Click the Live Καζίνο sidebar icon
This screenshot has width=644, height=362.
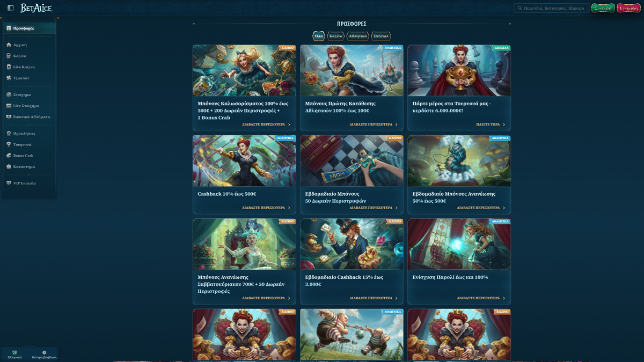9,67
